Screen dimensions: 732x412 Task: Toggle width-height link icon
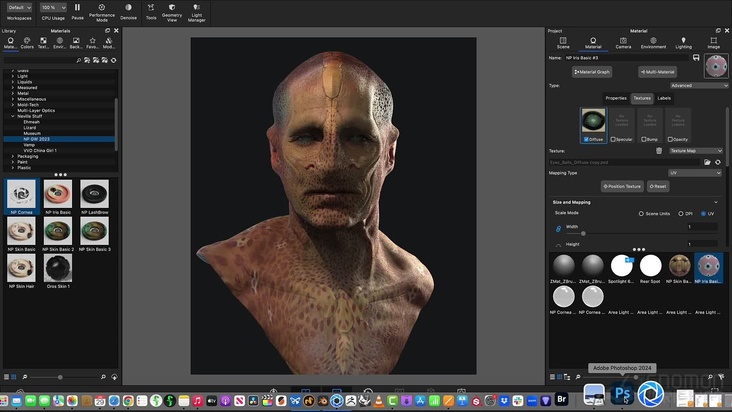[x=558, y=229]
